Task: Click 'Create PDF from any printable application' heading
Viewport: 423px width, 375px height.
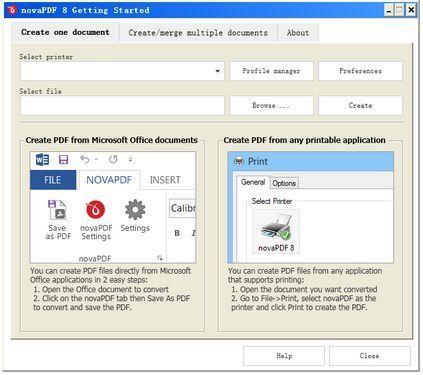Action: pyautogui.click(x=304, y=140)
